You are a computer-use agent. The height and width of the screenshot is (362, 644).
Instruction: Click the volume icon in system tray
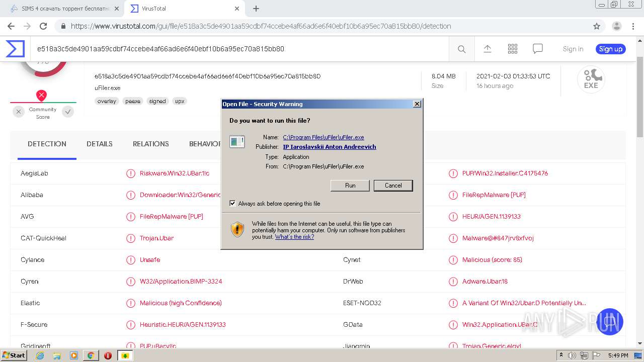click(x=572, y=355)
